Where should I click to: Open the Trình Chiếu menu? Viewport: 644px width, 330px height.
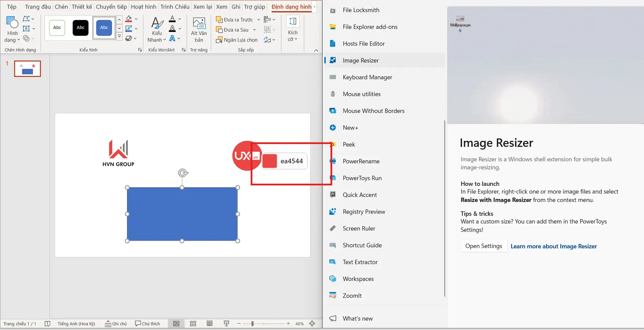[175, 6]
